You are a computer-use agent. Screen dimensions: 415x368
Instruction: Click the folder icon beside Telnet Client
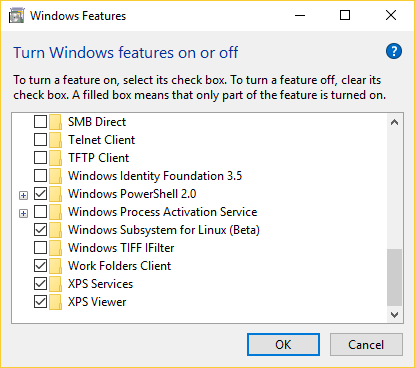(x=55, y=140)
